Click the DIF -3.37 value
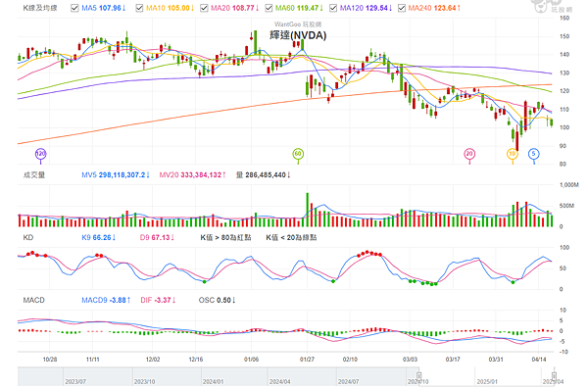This screenshot has width=588, height=388. point(158,300)
